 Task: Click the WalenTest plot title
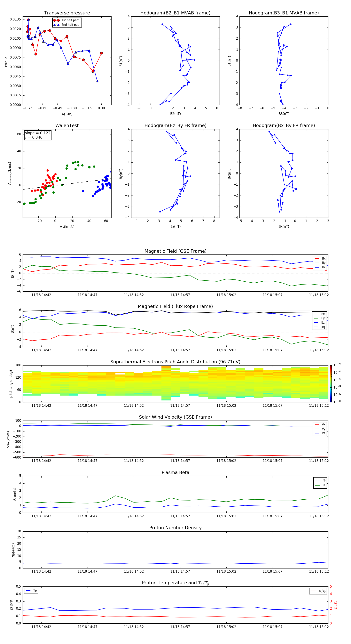[x=67, y=125]
